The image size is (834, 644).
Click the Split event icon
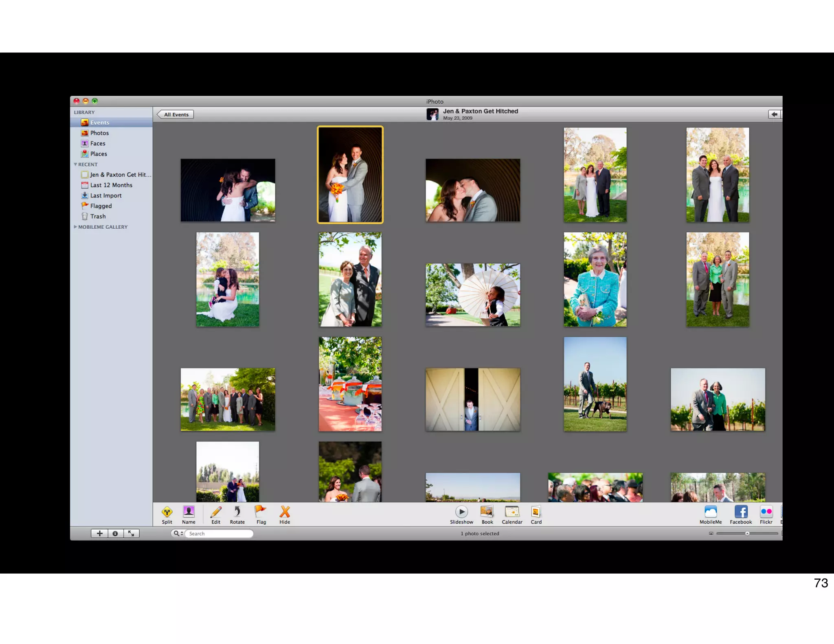click(x=167, y=512)
